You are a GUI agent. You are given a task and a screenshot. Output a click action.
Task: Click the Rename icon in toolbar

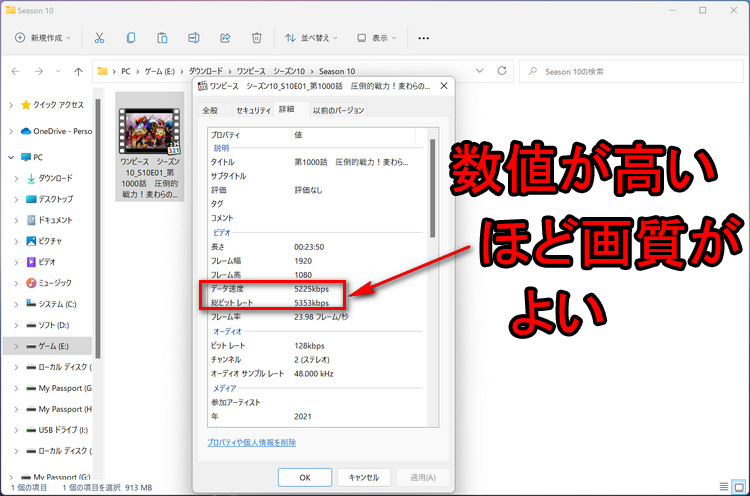(x=194, y=38)
